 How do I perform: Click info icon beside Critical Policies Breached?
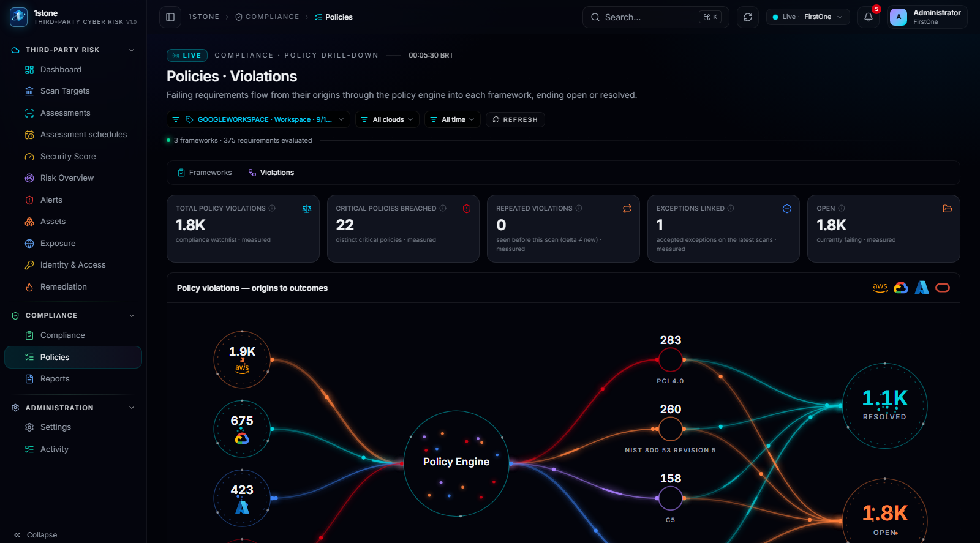[443, 208]
